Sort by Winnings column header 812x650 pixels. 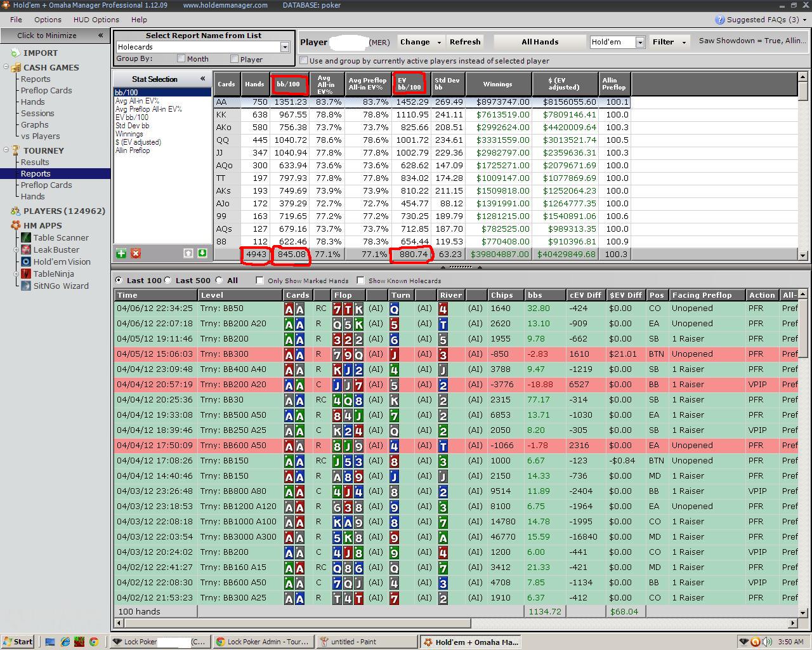498,84
